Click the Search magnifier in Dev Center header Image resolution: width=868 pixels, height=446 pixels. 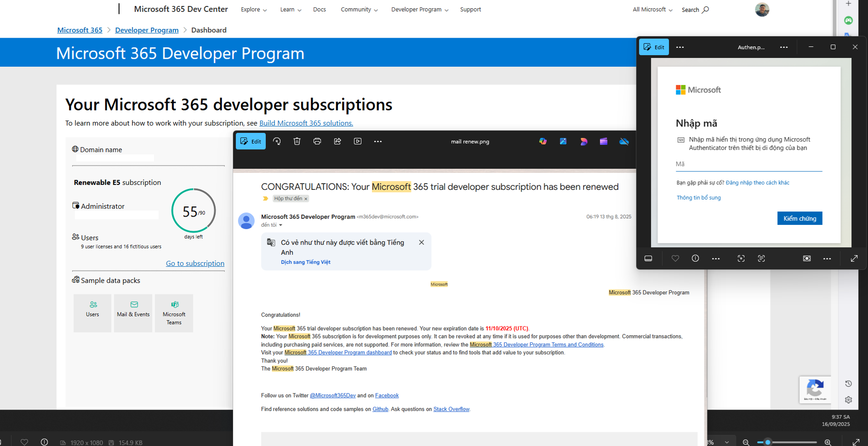705,10
